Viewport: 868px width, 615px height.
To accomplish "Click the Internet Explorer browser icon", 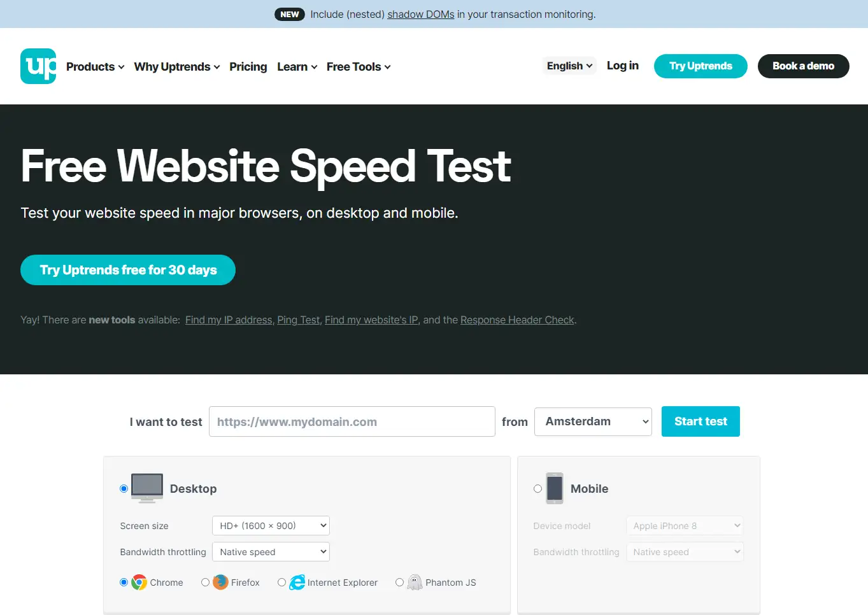I will [x=297, y=583].
